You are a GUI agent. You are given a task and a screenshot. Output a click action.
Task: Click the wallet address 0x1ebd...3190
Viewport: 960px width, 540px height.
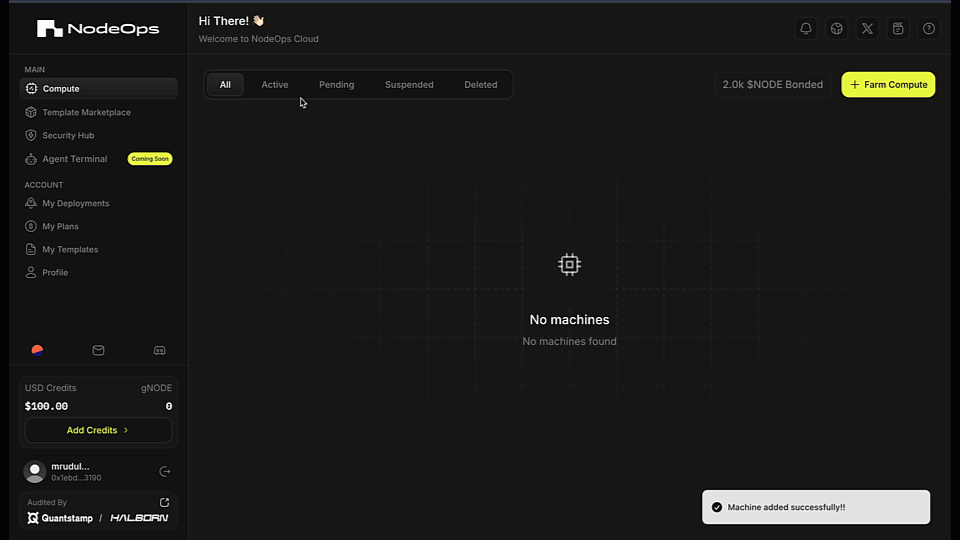tap(77, 478)
